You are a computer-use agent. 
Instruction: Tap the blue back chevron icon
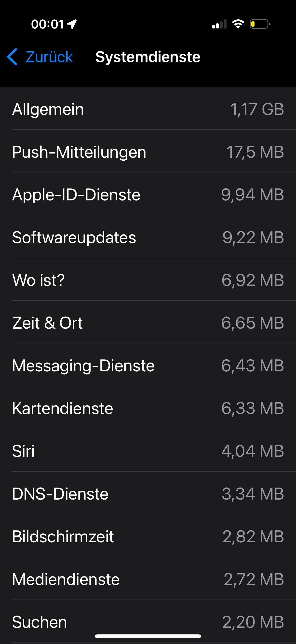(x=12, y=57)
